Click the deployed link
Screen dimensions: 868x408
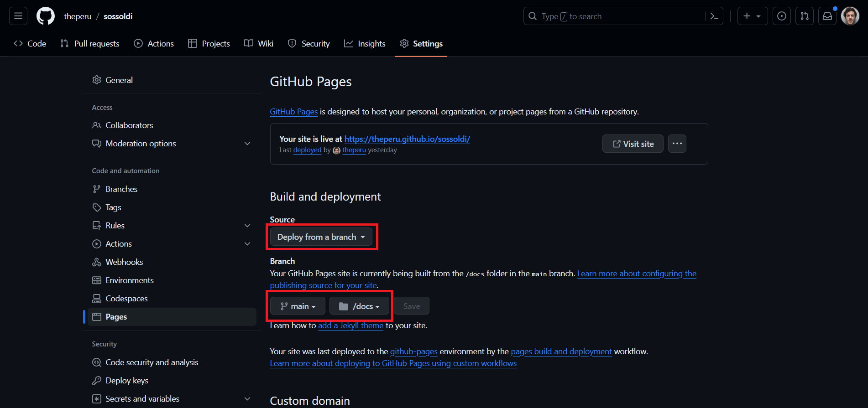click(307, 150)
